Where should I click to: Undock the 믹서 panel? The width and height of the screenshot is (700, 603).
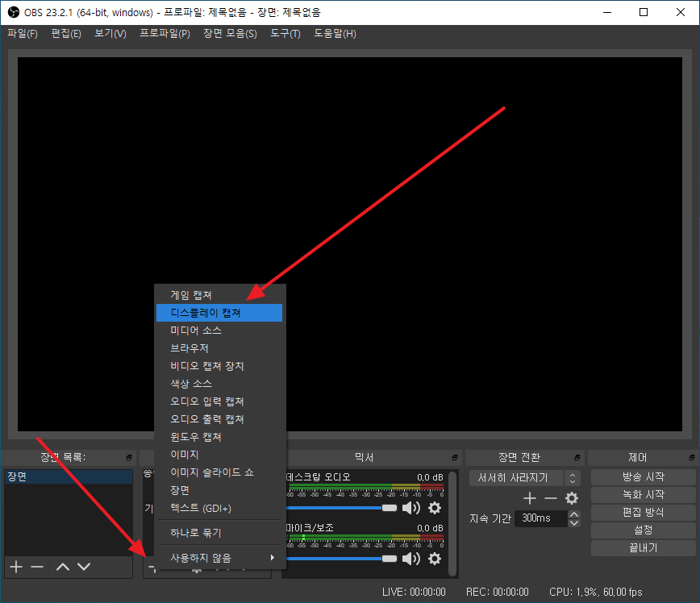click(455, 458)
